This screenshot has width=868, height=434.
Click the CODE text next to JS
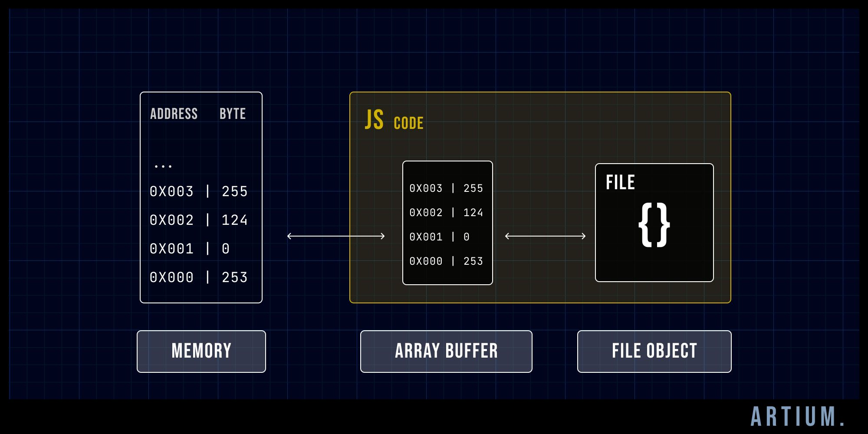(408, 123)
